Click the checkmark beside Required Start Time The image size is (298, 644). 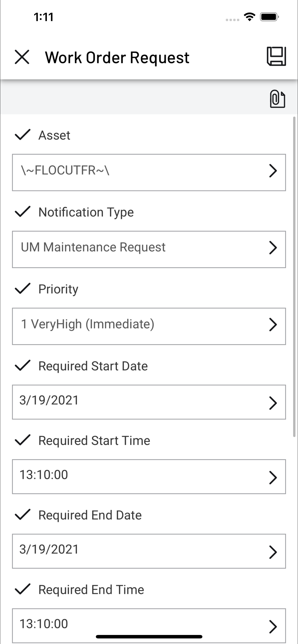coord(23,440)
